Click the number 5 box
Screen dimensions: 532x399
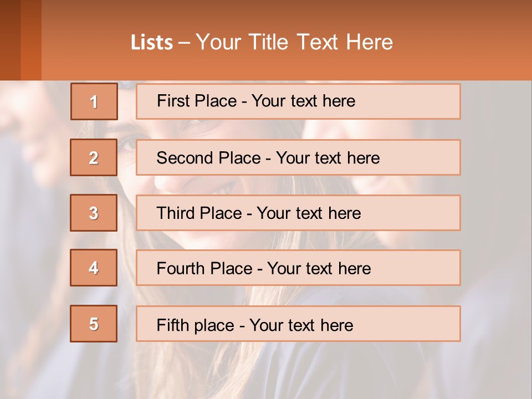click(x=94, y=324)
